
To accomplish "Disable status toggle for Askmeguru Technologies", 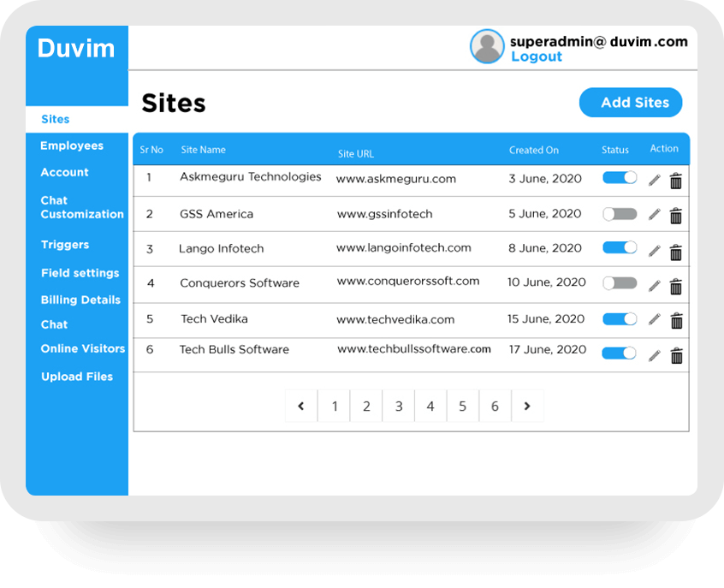I will point(620,177).
